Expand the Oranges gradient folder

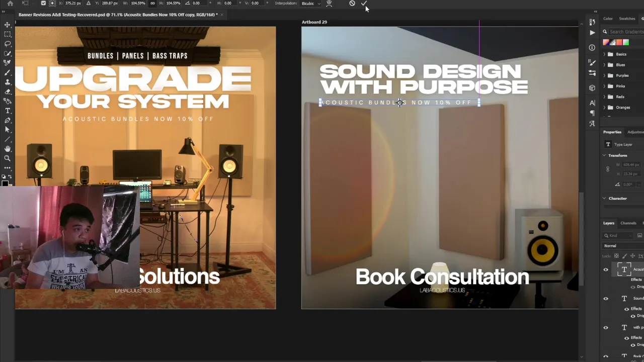point(604,107)
